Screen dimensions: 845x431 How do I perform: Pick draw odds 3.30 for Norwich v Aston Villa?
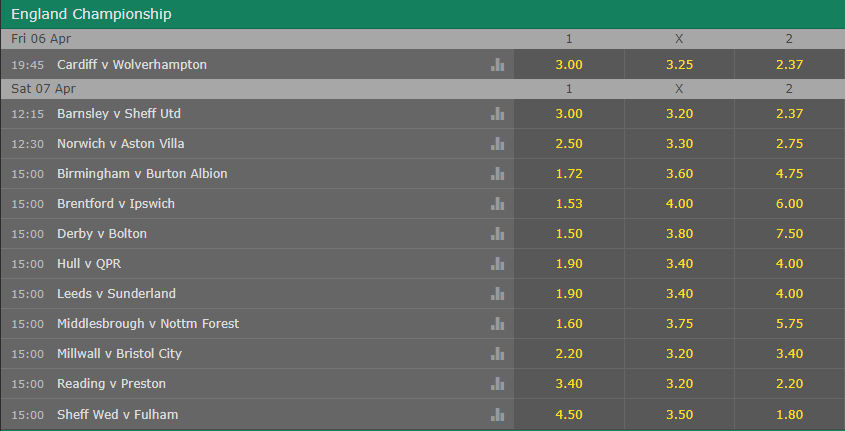coord(679,144)
